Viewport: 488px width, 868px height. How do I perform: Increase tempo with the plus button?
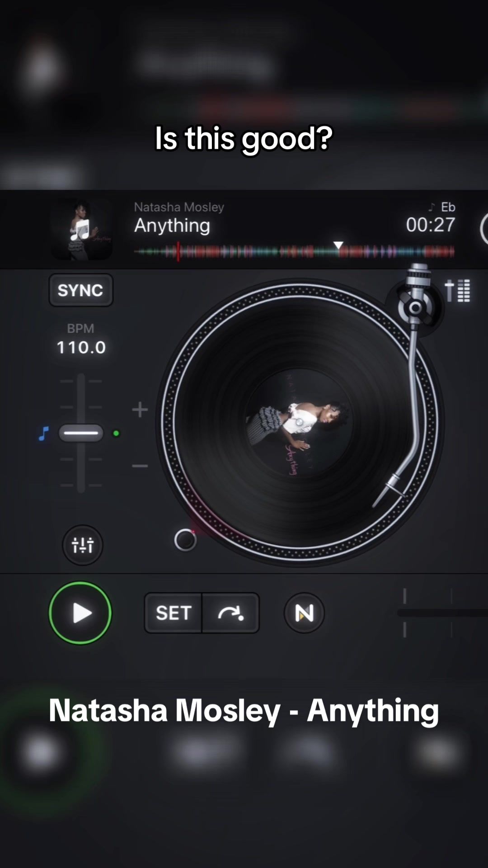coord(140,410)
